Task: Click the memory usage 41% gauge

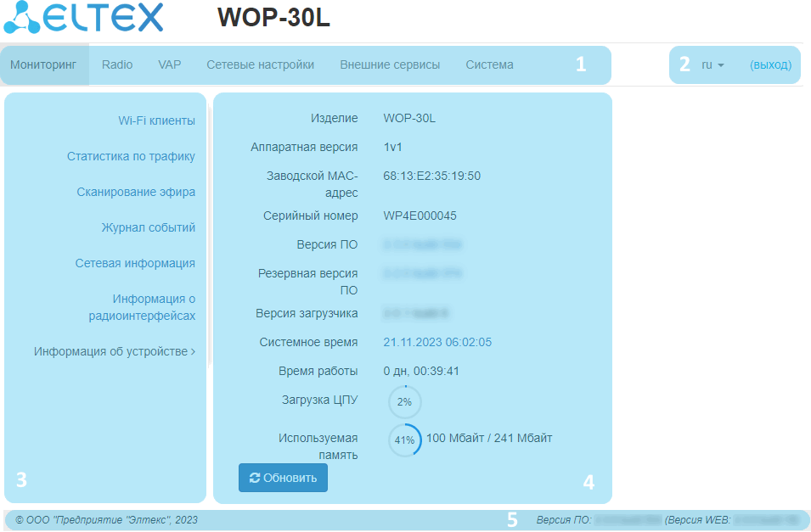Action: tap(404, 440)
